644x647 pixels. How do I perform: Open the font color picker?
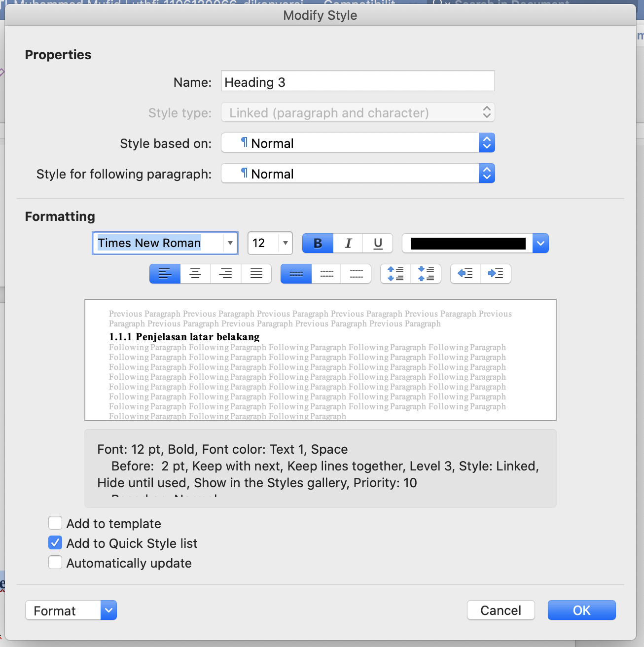click(540, 243)
